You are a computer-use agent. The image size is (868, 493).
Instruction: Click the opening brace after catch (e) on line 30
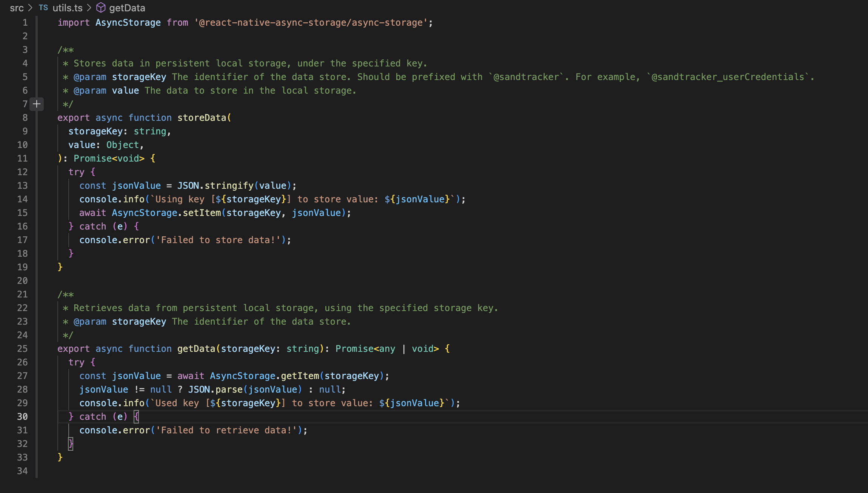click(x=136, y=417)
